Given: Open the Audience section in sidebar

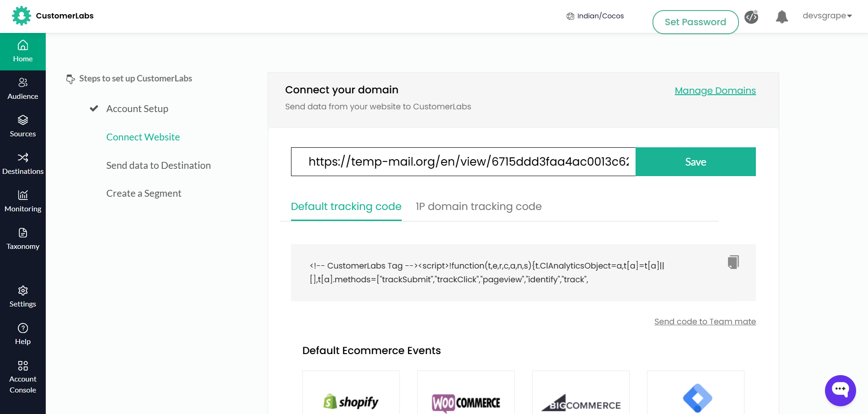Looking at the screenshot, I should coord(23,89).
